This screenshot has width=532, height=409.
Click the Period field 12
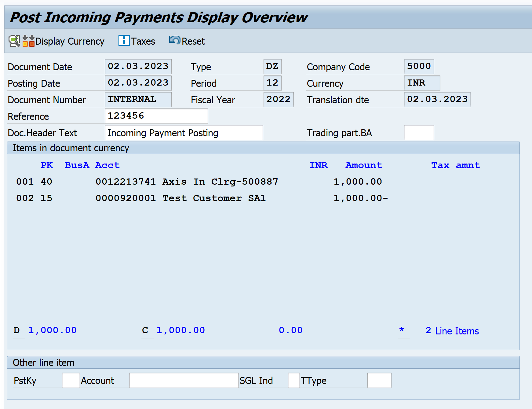[272, 83]
